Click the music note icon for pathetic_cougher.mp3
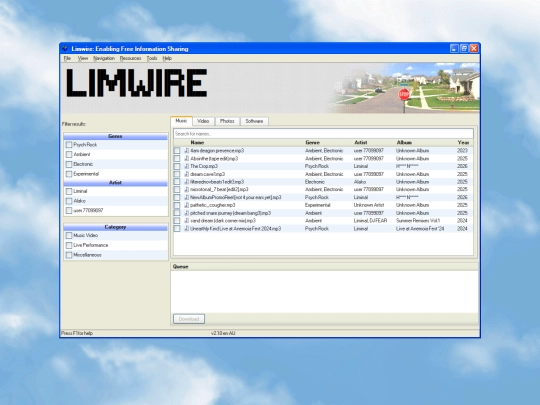The height and width of the screenshot is (405, 540). pyautogui.click(x=186, y=205)
